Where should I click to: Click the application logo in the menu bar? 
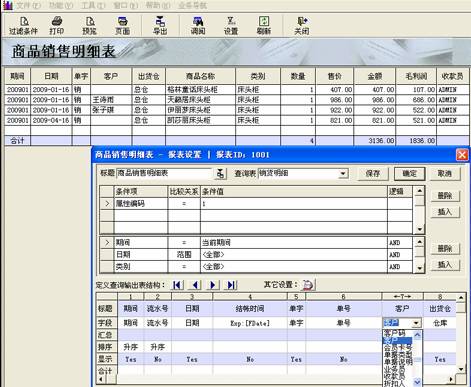click(x=8, y=5)
